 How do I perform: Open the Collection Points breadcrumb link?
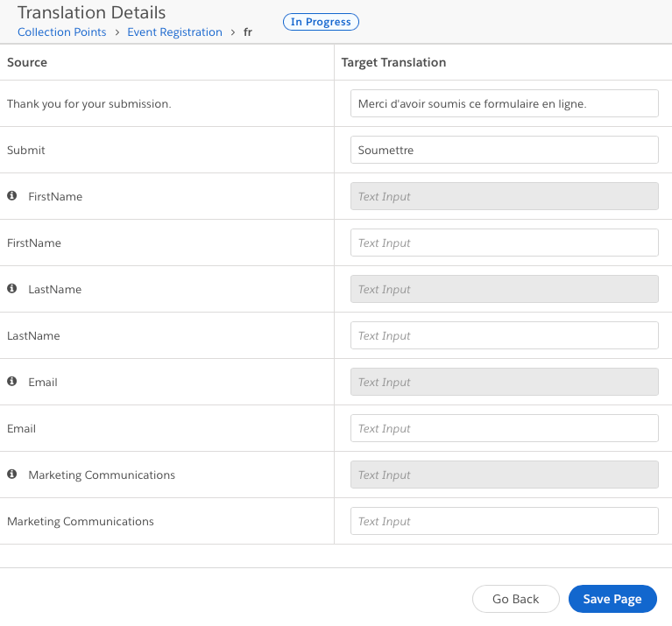(x=61, y=32)
